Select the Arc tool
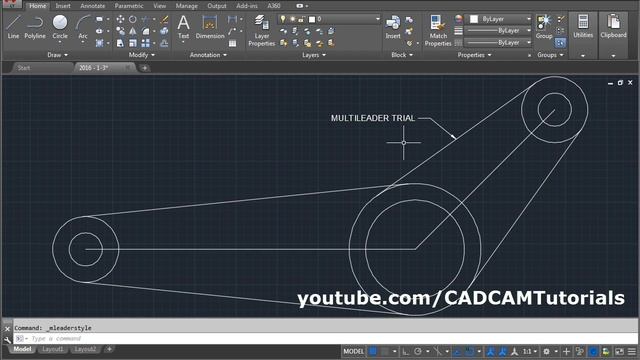640x360 pixels. tap(83, 27)
